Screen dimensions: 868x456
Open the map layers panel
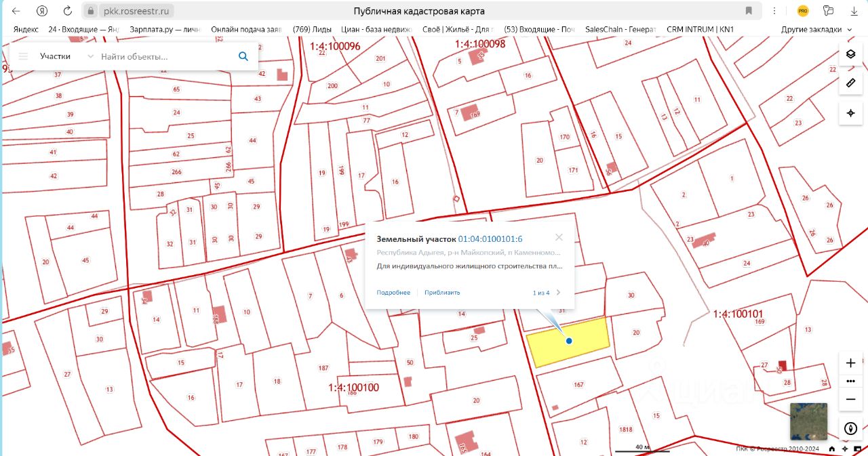tap(850, 54)
